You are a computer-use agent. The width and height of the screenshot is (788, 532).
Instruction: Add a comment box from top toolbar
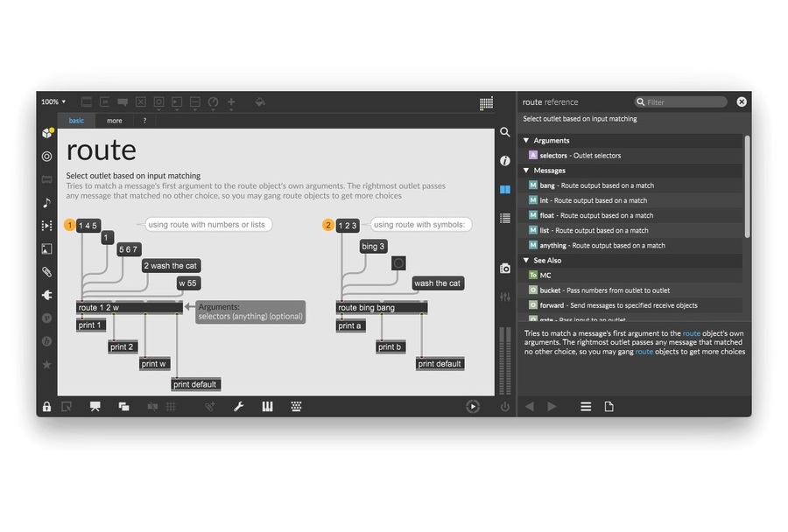(x=123, y=102)
